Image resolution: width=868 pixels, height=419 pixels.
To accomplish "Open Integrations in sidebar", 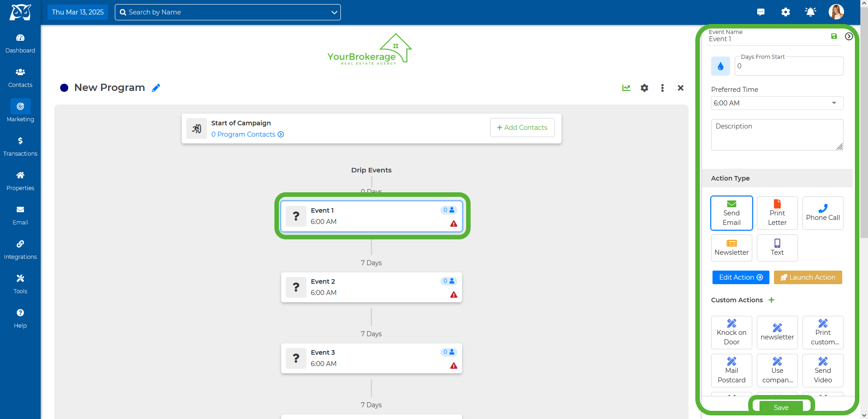I will point(20,250).
